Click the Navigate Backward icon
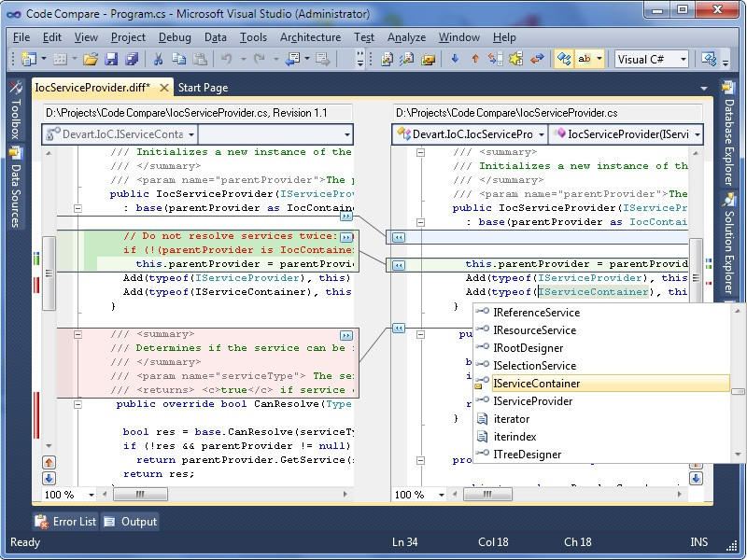This screenshot has width=747, height=560. point(292,59)
